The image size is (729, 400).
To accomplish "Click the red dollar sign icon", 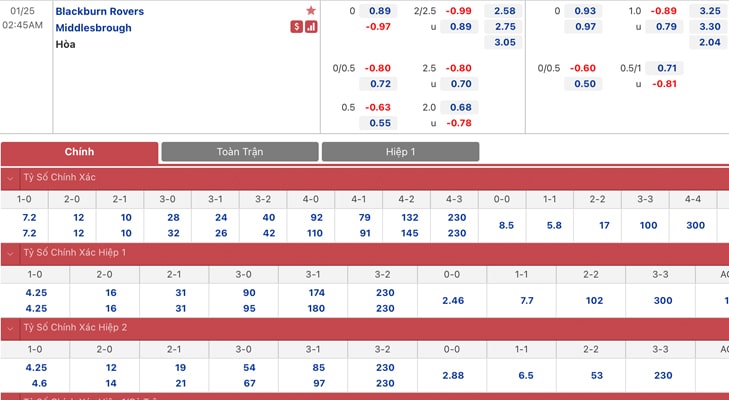I will tap(297, 27).
